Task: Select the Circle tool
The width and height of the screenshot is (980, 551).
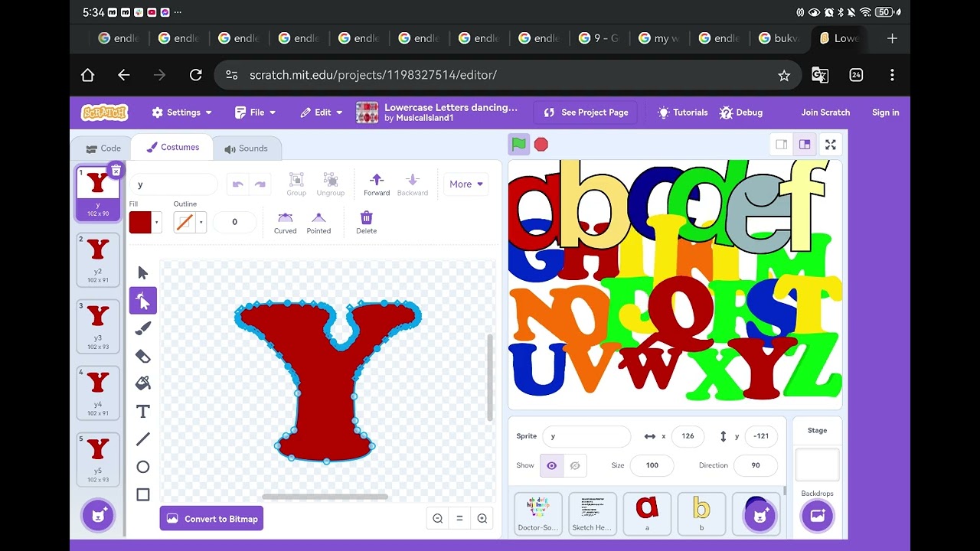Action: point(143,467)
